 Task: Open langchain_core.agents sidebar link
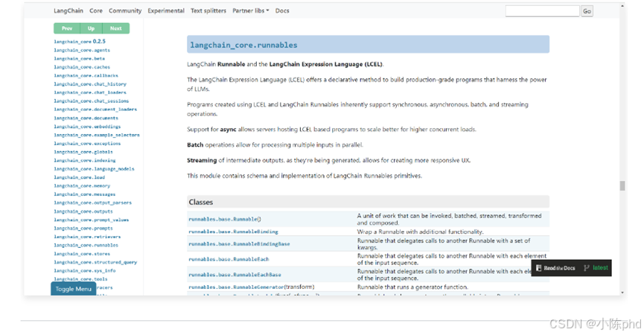coord(82,50)
